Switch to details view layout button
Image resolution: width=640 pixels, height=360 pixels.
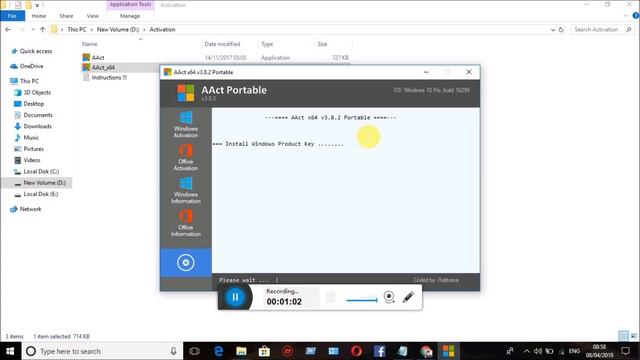[x=623, y=336]
